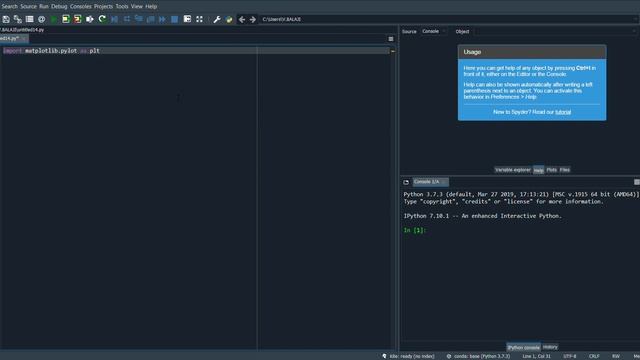Open the file list (browse tabs) icon
This screenshot has height=360, width=640.
click(29, 19)
